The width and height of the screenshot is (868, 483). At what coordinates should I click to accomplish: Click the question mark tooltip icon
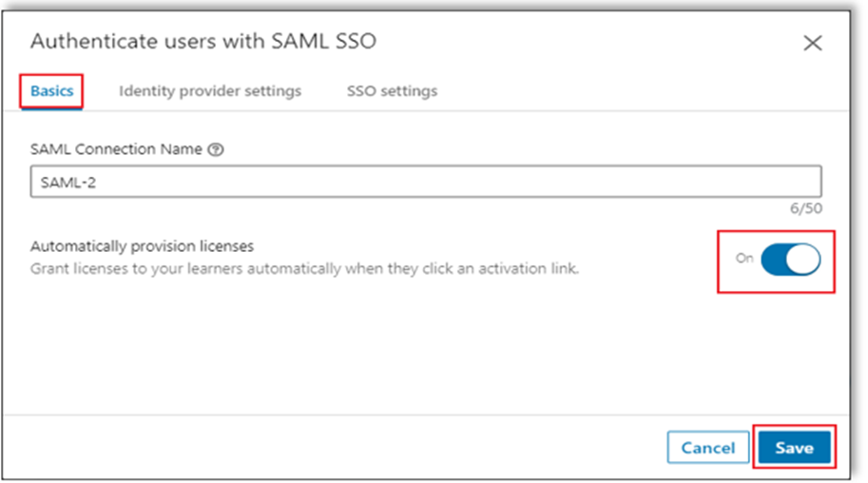click(216, 149)
